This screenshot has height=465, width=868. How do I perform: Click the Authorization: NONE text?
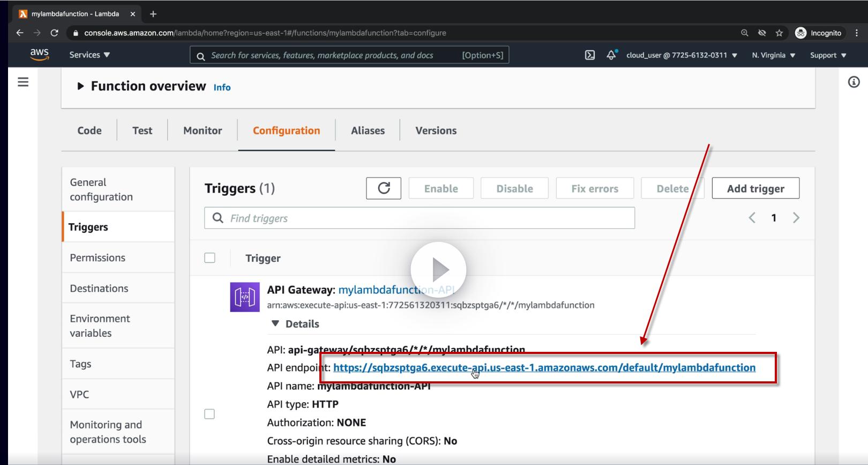tap(317, 422)
